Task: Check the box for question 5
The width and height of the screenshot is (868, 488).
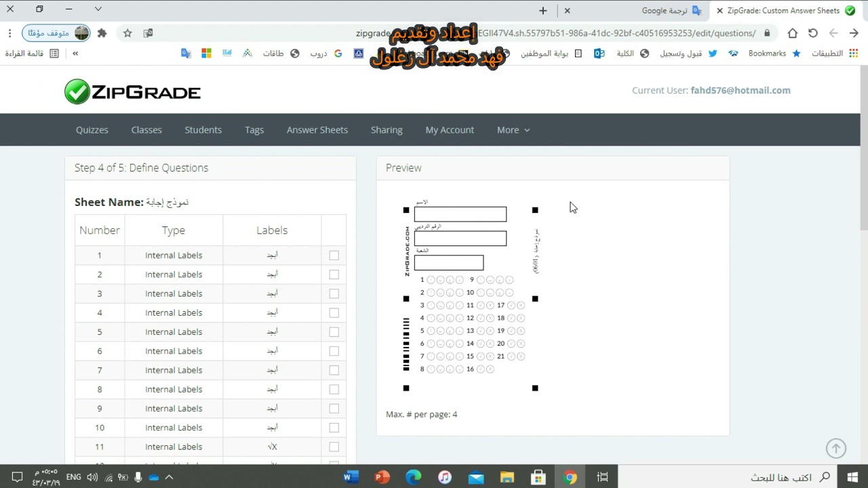Action: point(334,332)
